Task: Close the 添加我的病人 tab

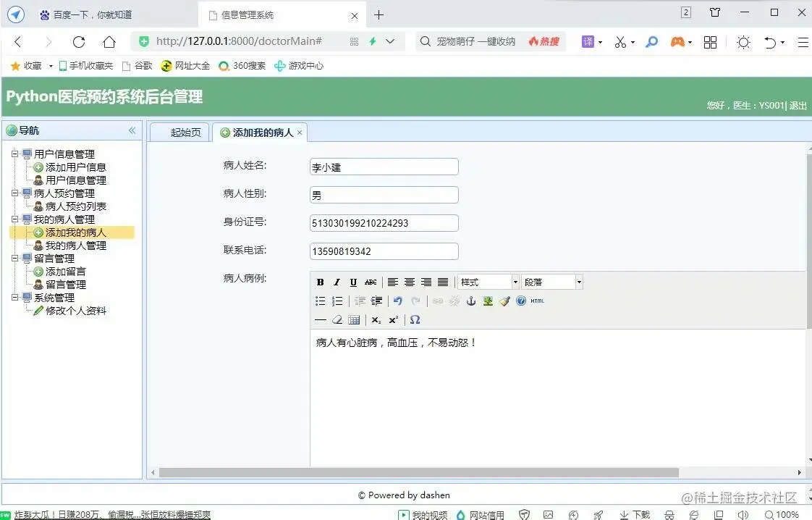Action: click(x=300, y=133)
